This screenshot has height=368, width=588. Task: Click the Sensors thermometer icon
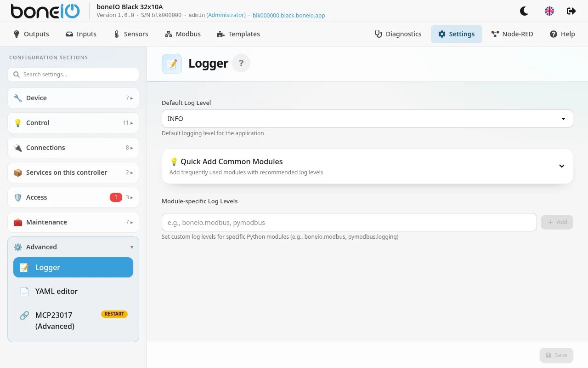pyautogui.click(x=117, y=34)
